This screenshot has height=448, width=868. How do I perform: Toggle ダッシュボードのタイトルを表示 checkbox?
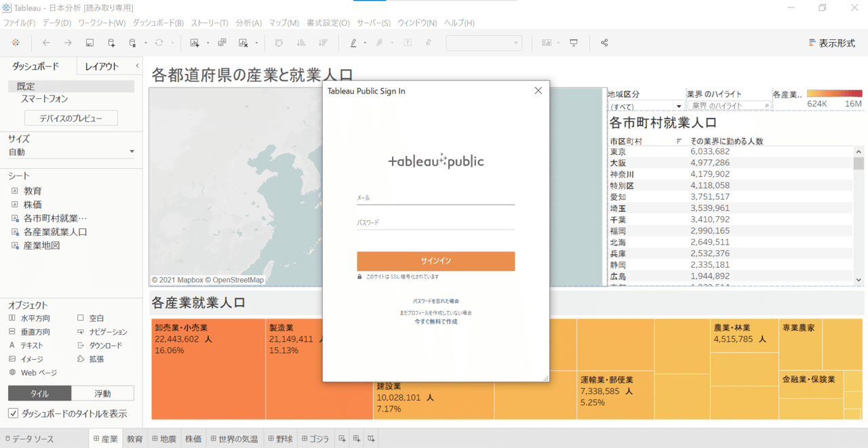pyautogui.click(x=13, y=413)
